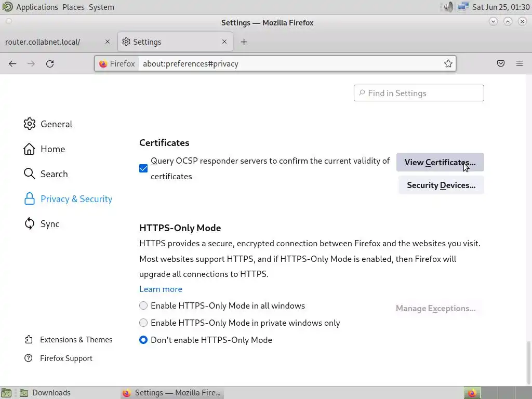Close the router.collabnet.local tab

tap(108, 42)
